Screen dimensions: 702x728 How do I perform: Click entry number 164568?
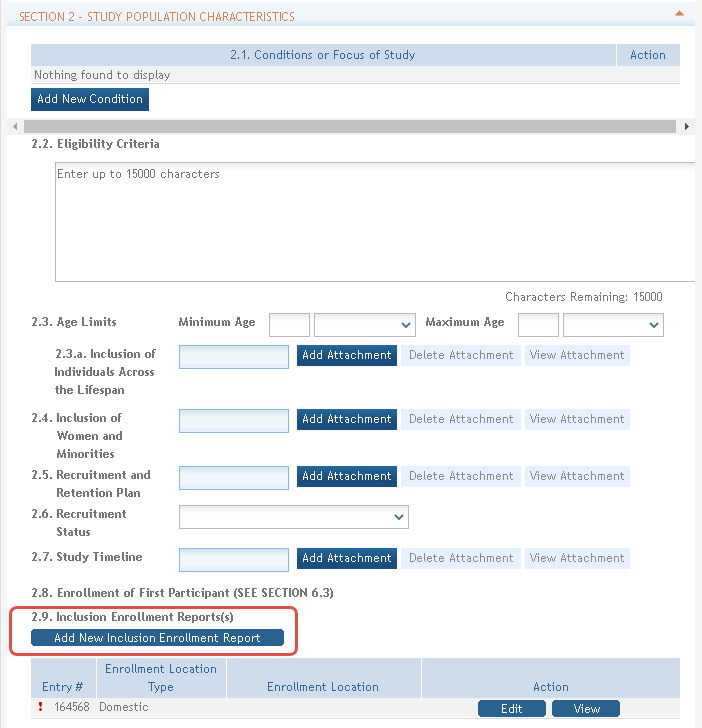[72, 707]
